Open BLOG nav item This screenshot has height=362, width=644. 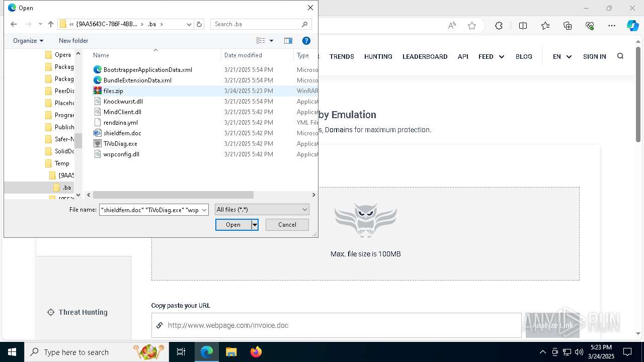coord(524,57)
